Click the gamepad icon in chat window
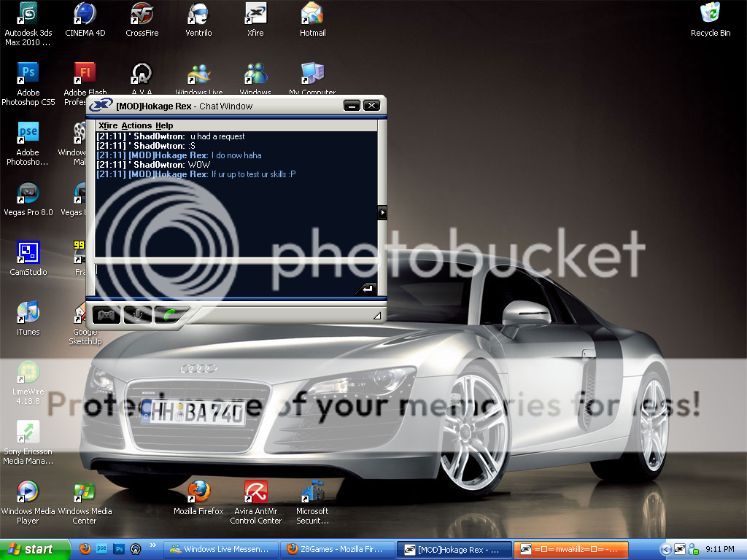Screen dimensions: 747x560 point(107,315)
